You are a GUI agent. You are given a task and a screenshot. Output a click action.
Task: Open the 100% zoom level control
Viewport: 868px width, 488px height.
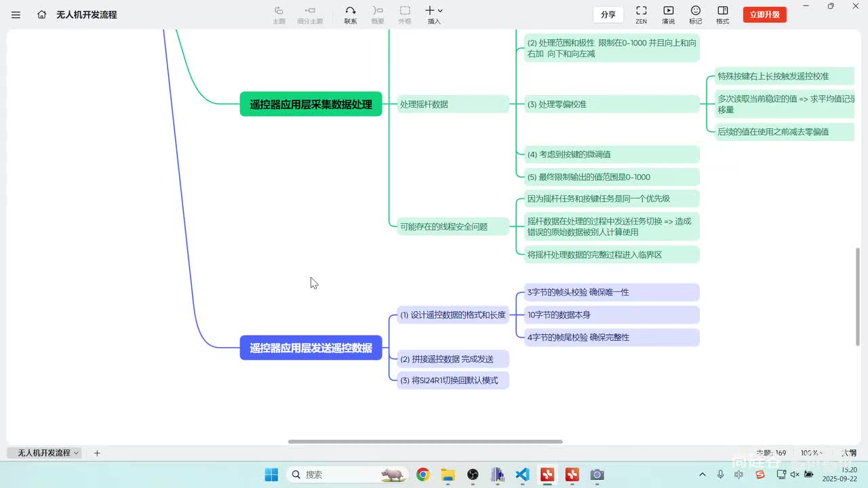812,453
